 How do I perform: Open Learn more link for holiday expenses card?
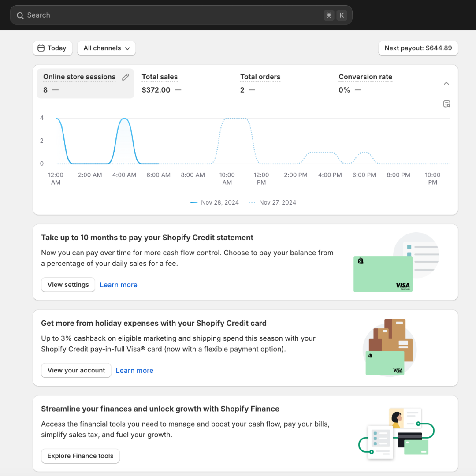point(134,370)
